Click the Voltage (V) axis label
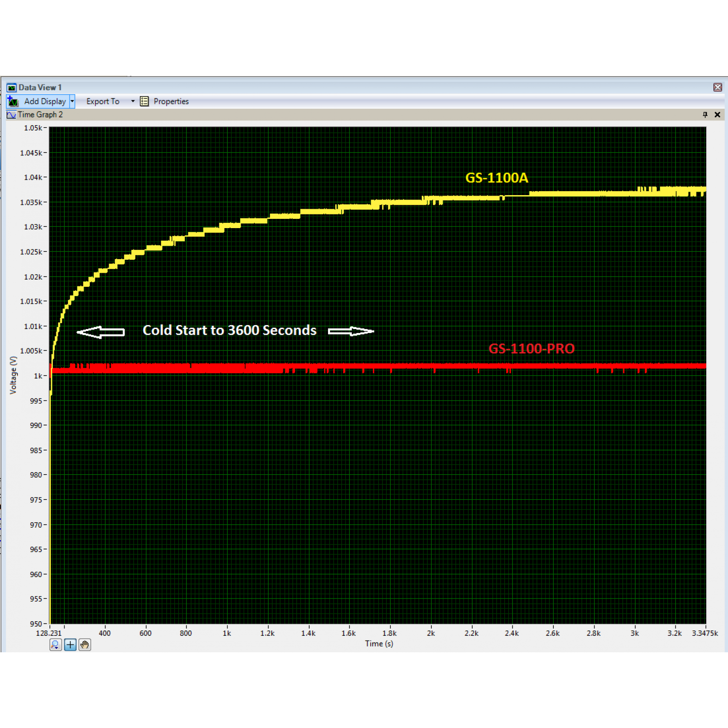Image resolution: width=728 pixels, height=728 pixels. [x=14, y=375]
